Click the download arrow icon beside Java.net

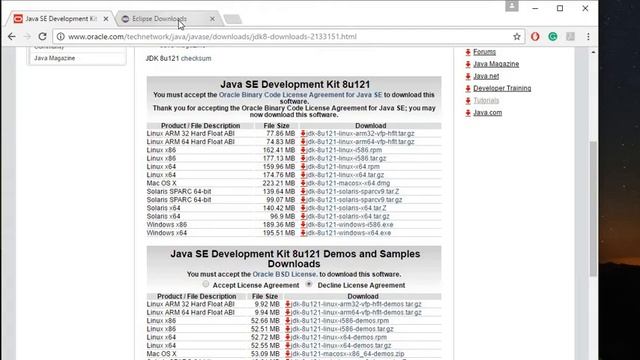(x=468, y=76)
